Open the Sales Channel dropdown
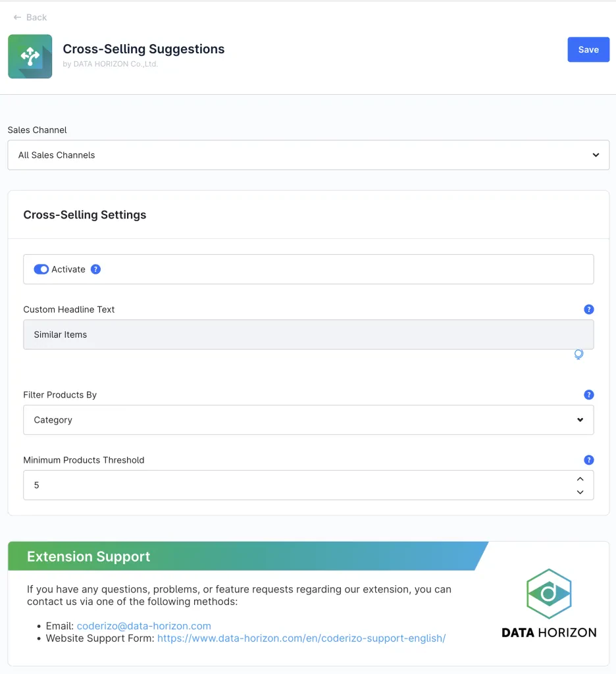Viewport: 616px width, 674px height. [x=308, y=155]
